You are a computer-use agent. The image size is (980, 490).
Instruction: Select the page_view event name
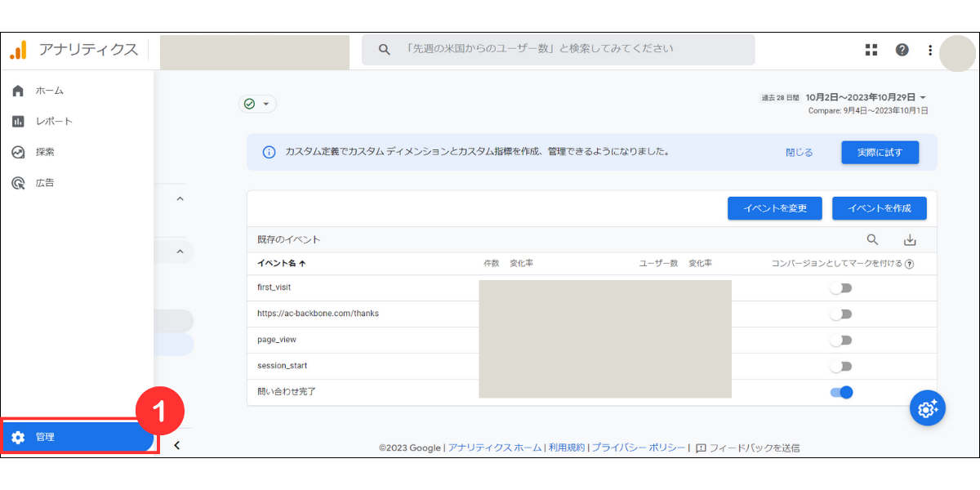click(x=277, y=340)
